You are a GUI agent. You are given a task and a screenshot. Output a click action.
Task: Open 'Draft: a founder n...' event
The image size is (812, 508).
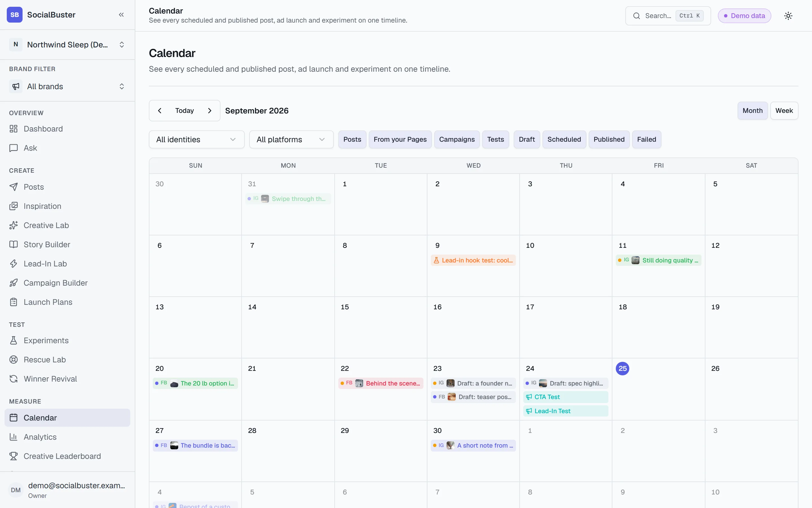tap(473, 383)
